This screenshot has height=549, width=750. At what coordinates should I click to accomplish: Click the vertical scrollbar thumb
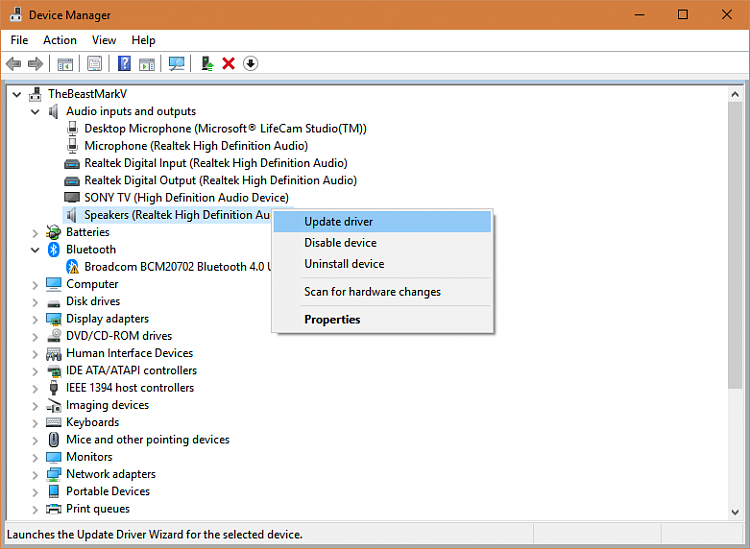point(735,245)
